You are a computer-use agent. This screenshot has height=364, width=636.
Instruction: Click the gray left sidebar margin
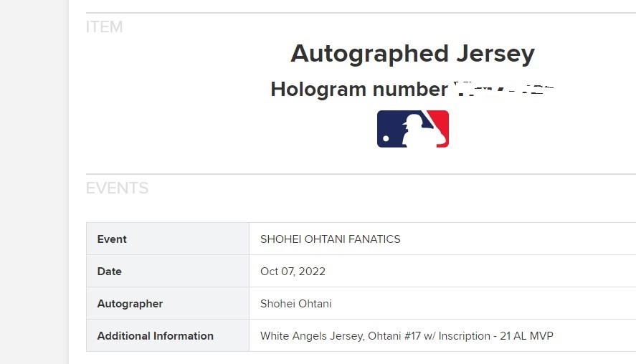pyautogui.click(x=34, y=182)
